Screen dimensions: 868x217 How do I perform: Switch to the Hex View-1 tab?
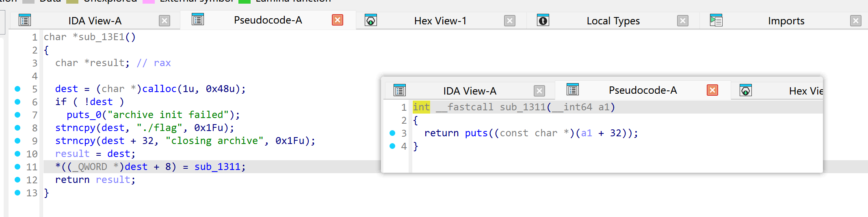[440, 21]
